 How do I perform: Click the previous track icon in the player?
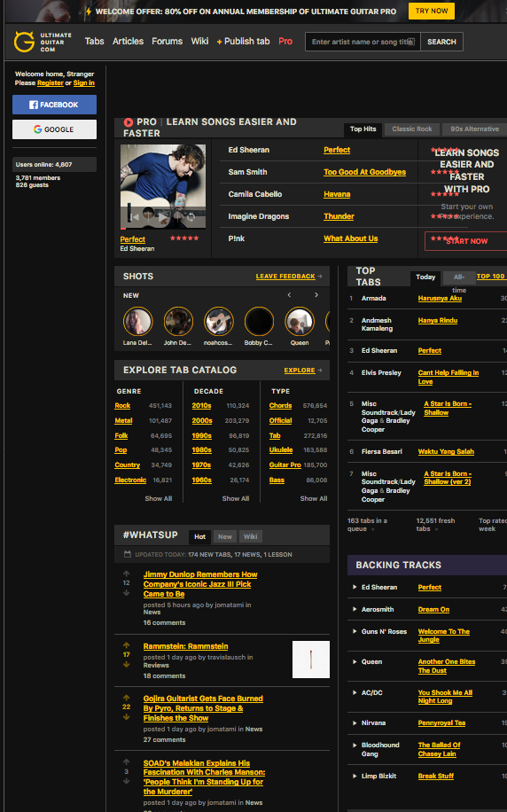click(135, 217)
